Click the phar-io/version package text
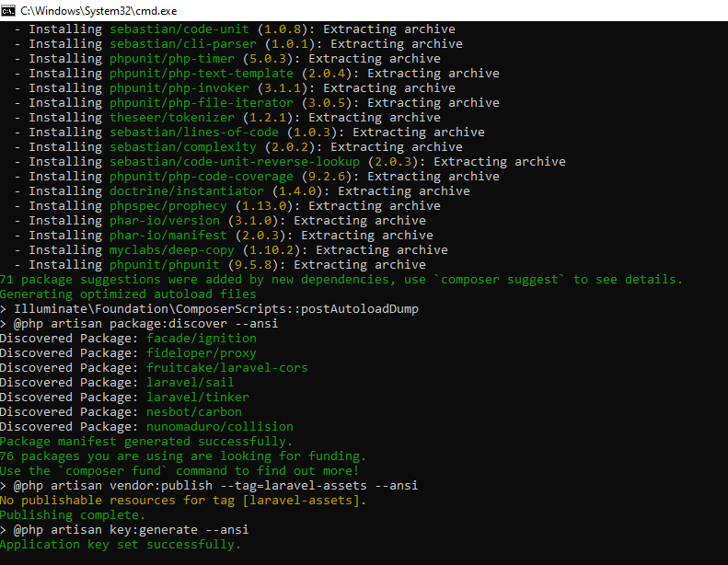This screenshot has width=728, height=565. pyautogui.click(x=165, y=221)
